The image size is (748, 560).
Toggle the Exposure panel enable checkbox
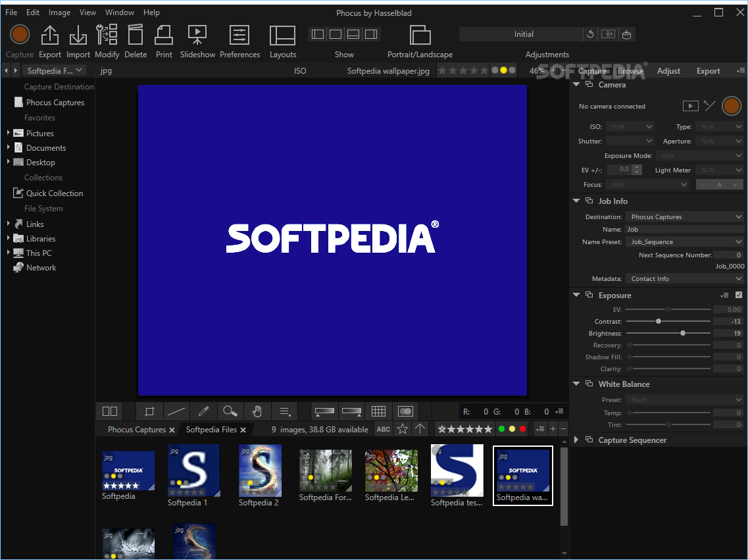(738, 295)
